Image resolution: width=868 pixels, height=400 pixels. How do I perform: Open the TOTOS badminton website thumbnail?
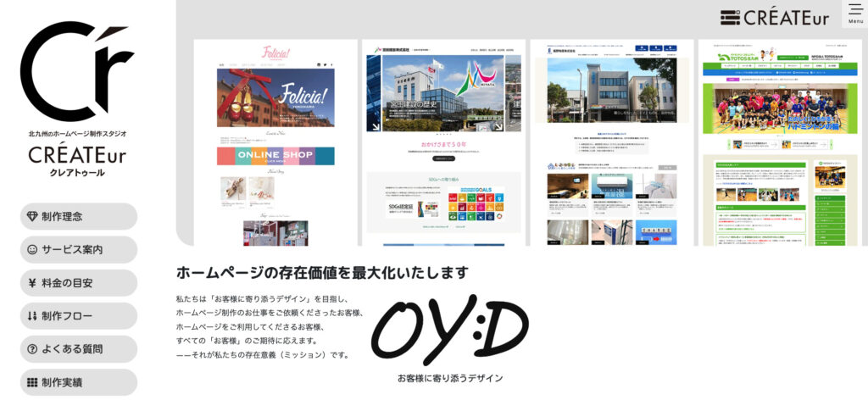click(781, 142)
